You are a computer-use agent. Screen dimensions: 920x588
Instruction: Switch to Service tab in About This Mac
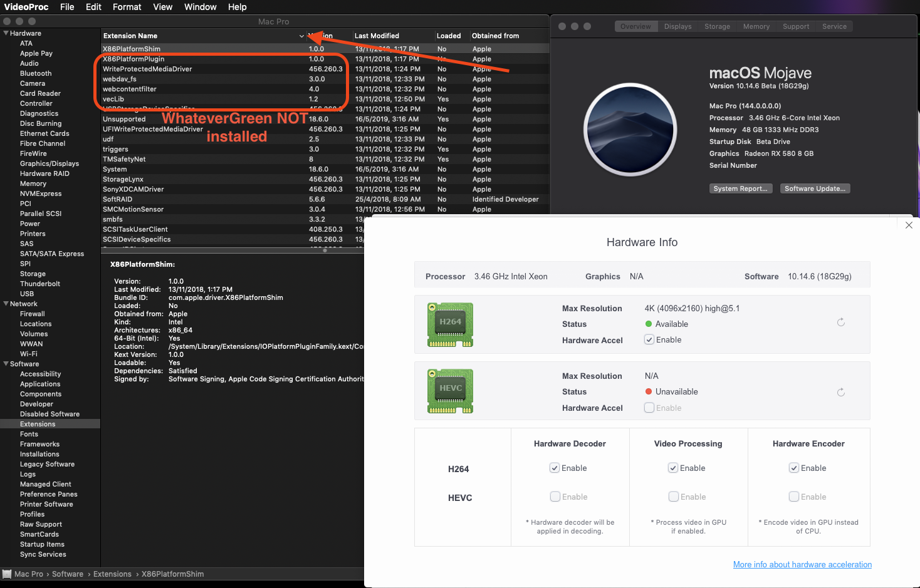pos(834,26)
